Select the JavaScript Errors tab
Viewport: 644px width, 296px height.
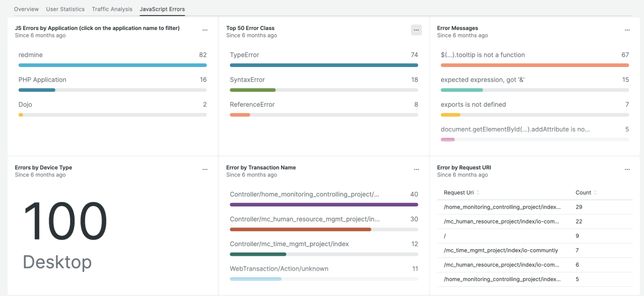pyautogui.click(x=162, y=9)
